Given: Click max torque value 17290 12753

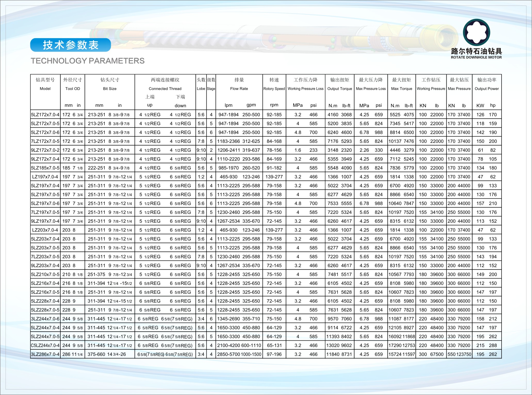Looking at the screenshot, I should pos(402,345).
